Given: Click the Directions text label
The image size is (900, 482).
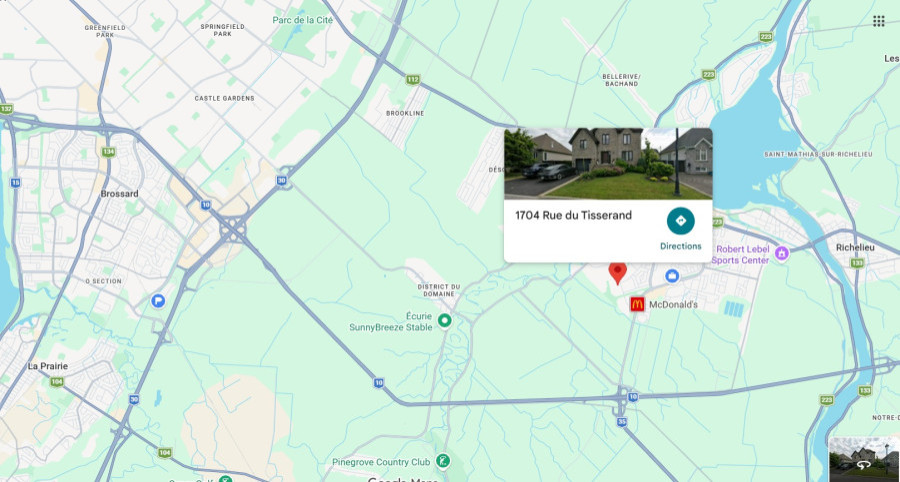Looking at the screenshot, I should pyautogui.click(x=681, y=246).
